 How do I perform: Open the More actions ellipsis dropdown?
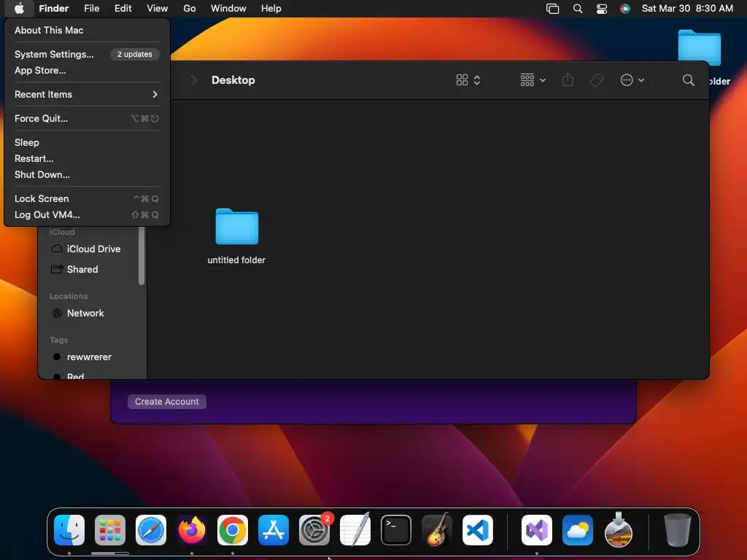[x=632, y=80]
